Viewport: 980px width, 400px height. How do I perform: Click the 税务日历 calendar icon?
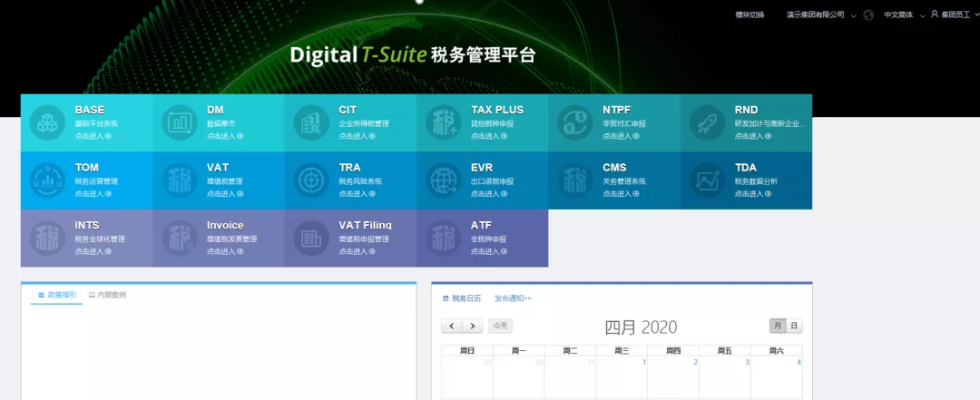[x=446, y=298]
